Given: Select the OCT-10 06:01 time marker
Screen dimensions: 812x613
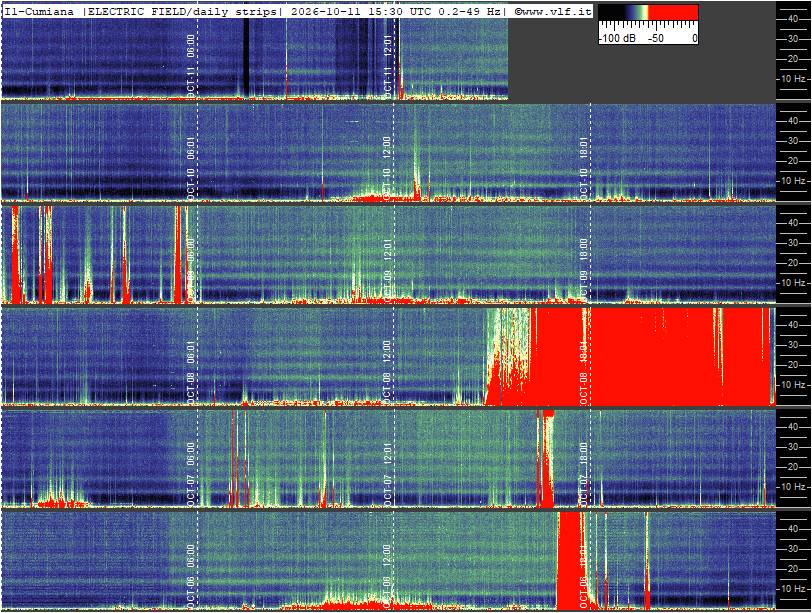Looking at the screenshot, I should pos(191,168).
